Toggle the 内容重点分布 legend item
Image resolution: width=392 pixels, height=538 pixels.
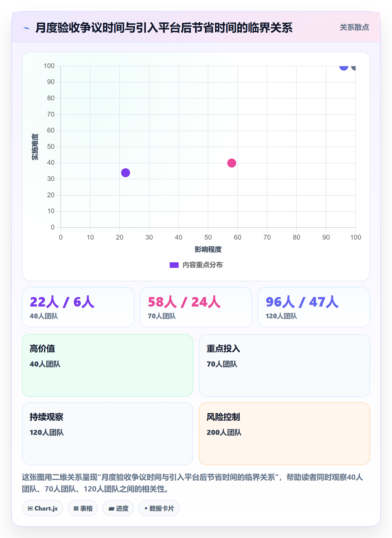pyautogui.click(x=196, y=265)
